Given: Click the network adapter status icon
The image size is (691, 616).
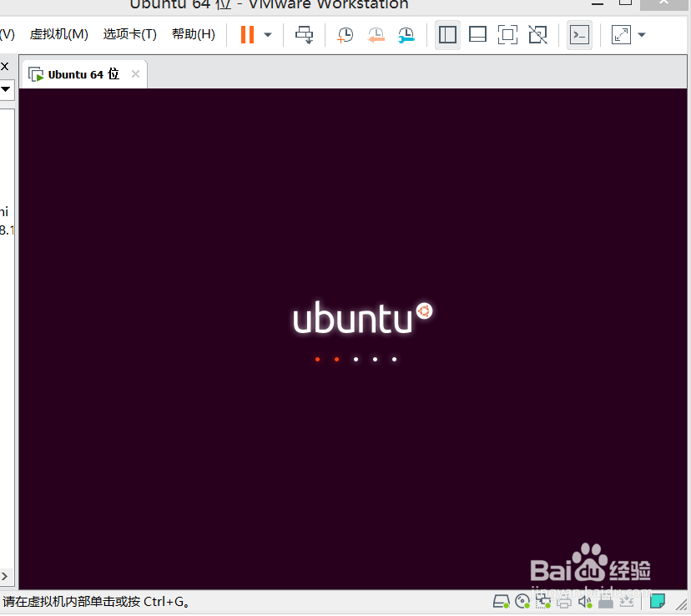Looking at the screenshot, I should (x=543, y=602).
